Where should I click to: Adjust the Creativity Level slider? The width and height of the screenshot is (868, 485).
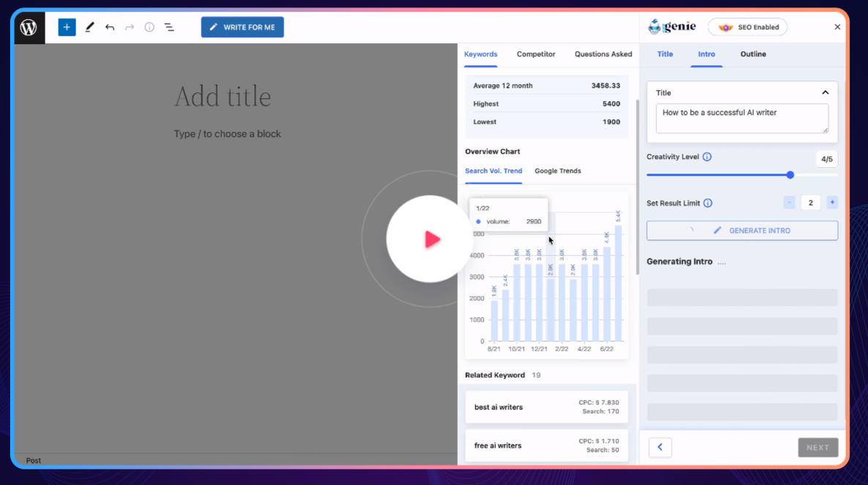pos(790,175)
